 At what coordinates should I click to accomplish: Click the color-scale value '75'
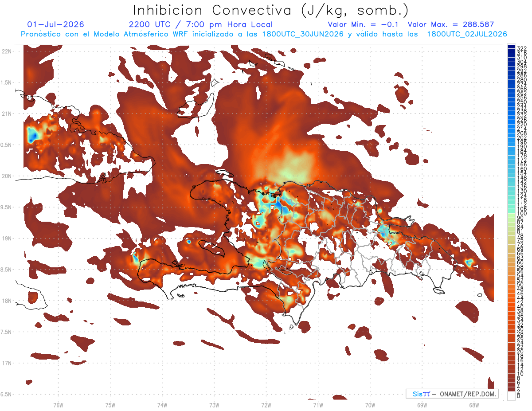520,240
